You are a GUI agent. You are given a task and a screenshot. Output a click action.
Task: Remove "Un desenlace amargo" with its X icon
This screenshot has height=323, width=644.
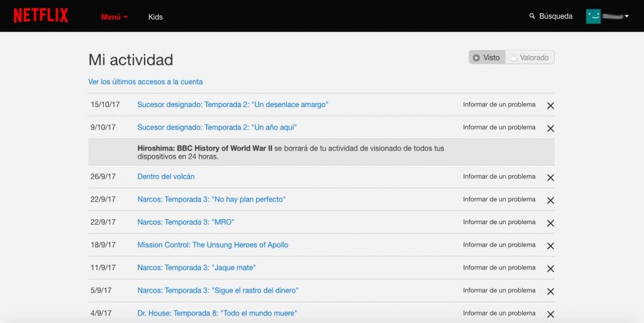pyautogui.click(x=550, y=106)
